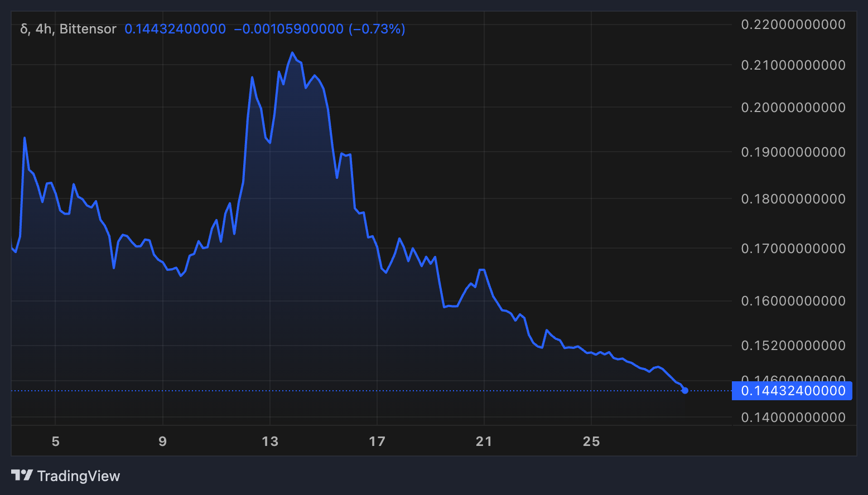Click the change value −0.00105900000
Viewport: 868px width, 495px height.
pos(288,28)
